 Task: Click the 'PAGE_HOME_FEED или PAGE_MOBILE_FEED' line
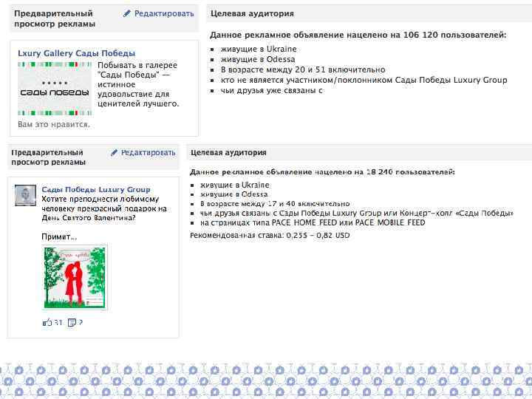(313, 223)
